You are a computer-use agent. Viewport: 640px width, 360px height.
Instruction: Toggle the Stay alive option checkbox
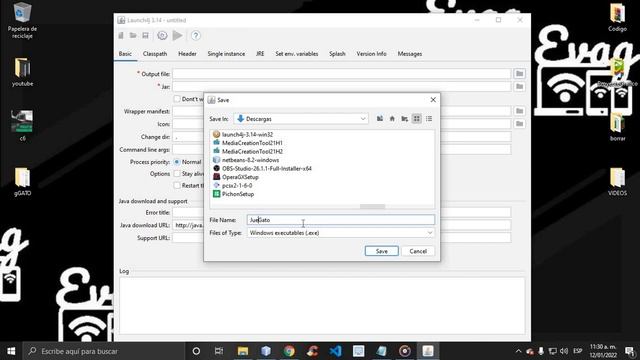pyautogui.click(x=177, y=173)
